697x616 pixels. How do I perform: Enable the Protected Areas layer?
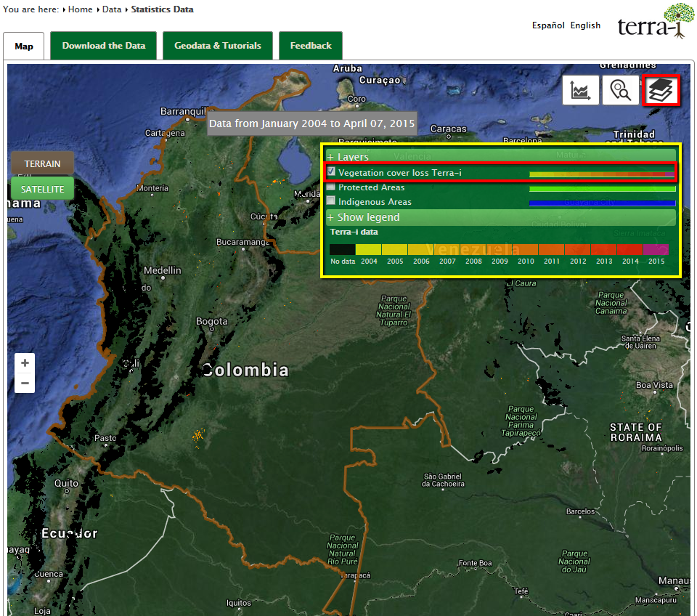pyautogui.click(x=331, y=187)
